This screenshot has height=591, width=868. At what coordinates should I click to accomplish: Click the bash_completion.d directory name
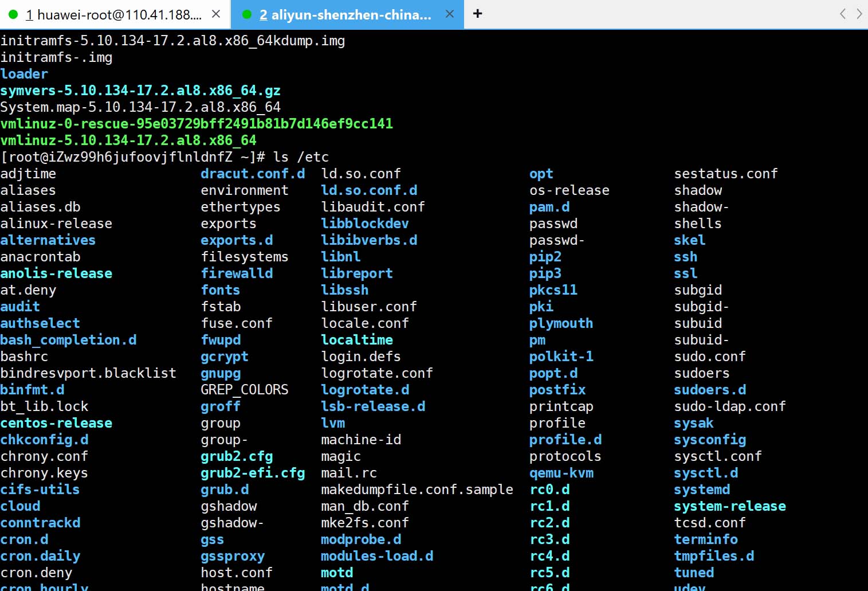tap(68, 340)
